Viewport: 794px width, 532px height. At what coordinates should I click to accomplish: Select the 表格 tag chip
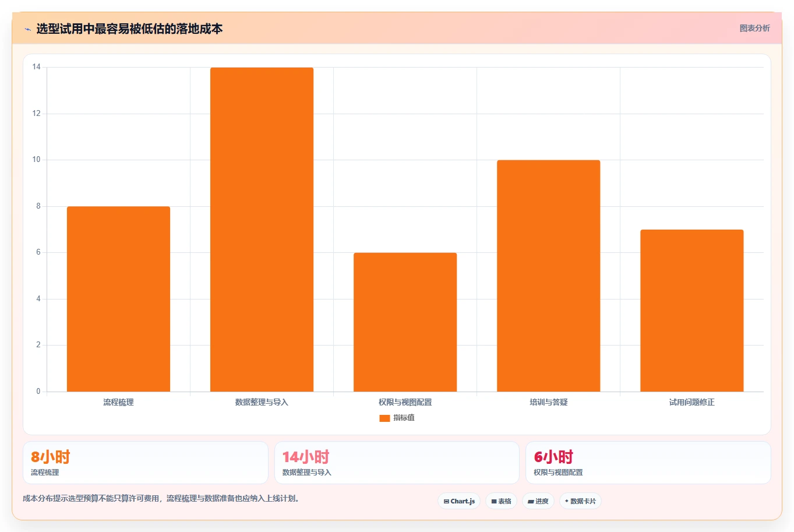[501, 501]
